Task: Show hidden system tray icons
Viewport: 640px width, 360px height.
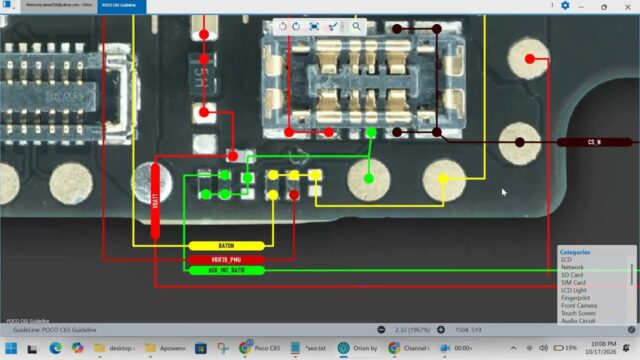Action: point(513,348)
